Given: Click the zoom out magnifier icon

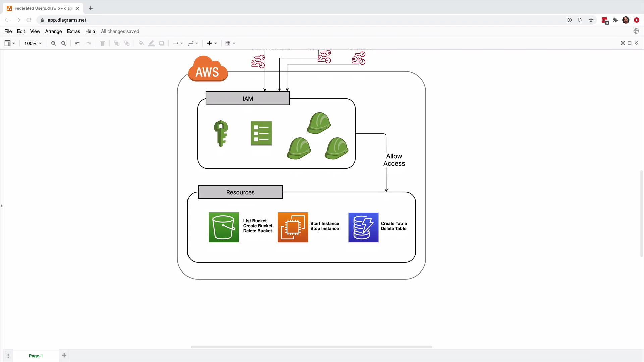Looking at the screenshot, I should [x=64, y=43].
